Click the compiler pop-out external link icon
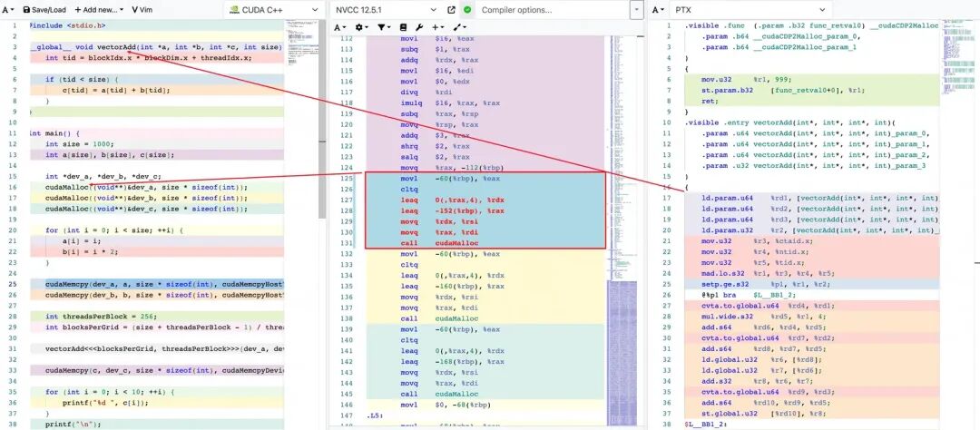 (452, 10)
